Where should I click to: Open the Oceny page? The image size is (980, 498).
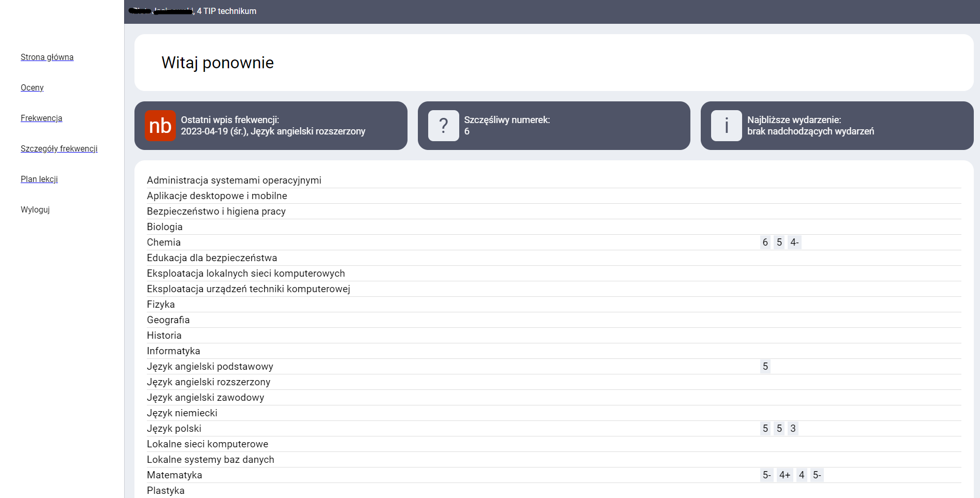click(32, 87)
